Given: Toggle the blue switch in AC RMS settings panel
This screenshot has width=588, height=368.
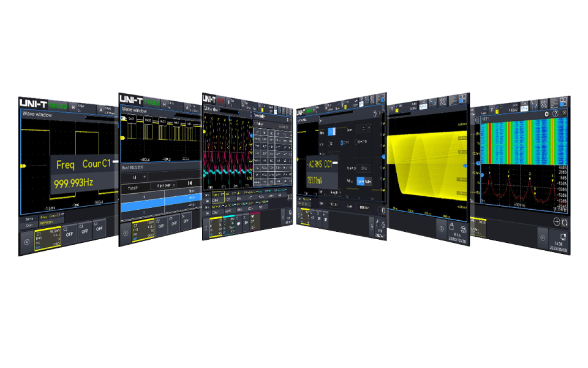Looking at the screenshot, I should 331,131.
